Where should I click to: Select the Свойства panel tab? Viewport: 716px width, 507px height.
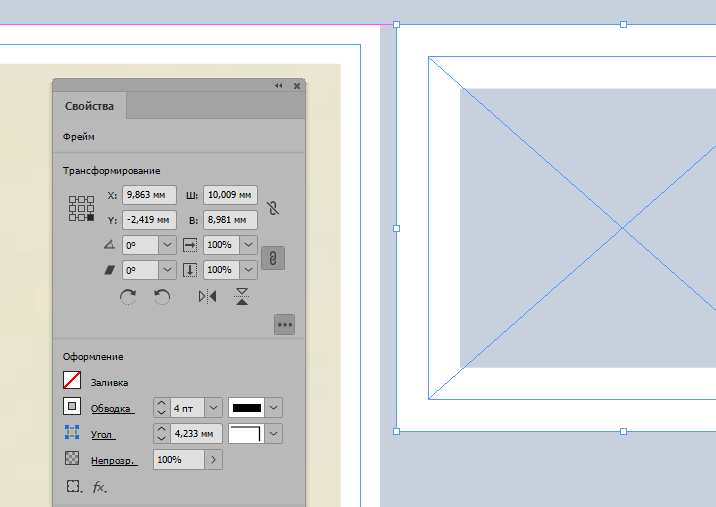coord(89,106)
